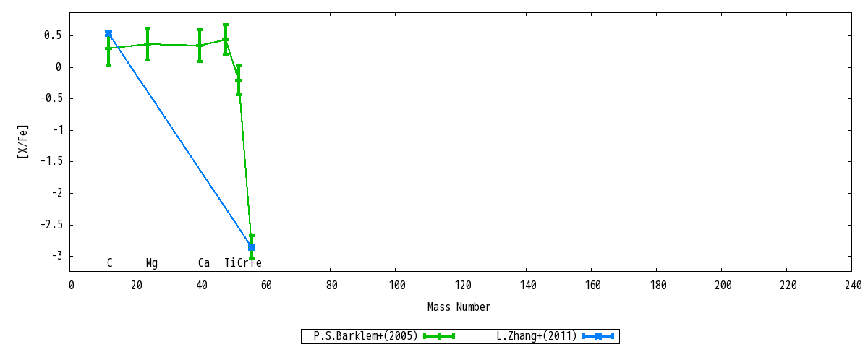Click the x-axis tick label 60

coord(266,286)
